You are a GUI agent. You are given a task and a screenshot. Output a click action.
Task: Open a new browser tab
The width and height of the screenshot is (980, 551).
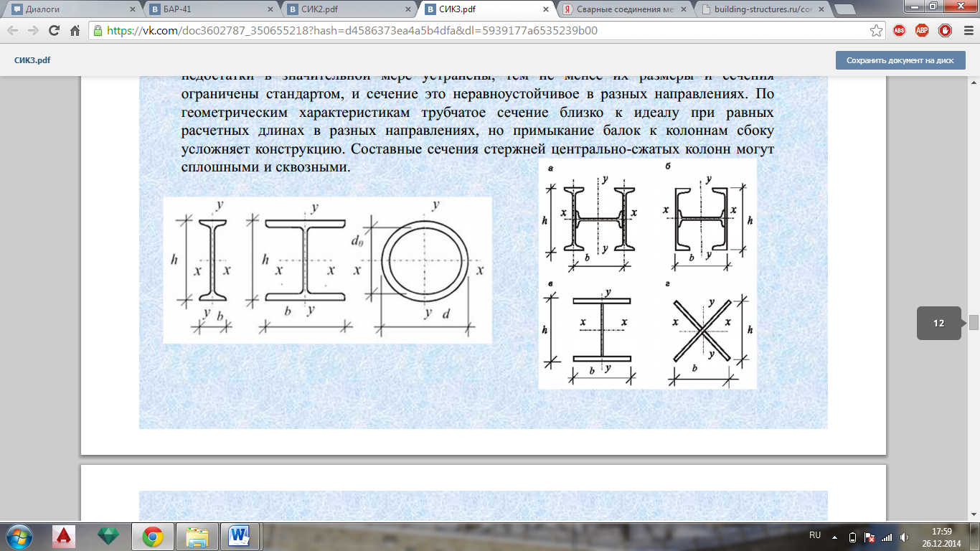coord(844,10)
